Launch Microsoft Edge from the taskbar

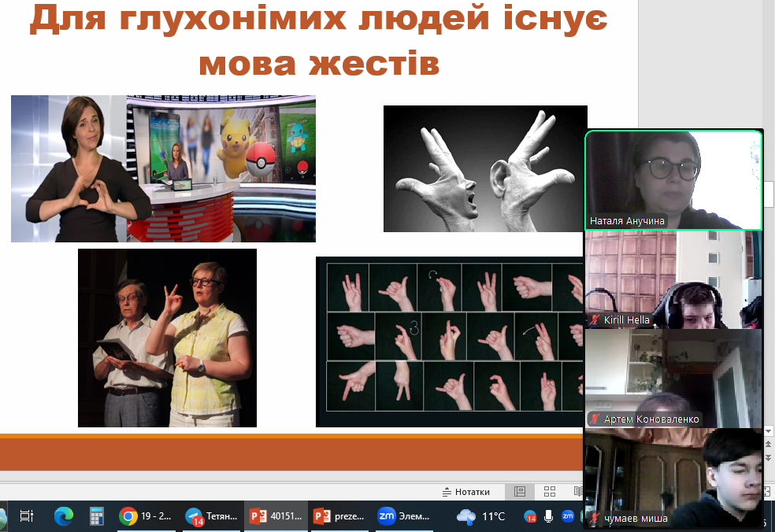point(63,516)
